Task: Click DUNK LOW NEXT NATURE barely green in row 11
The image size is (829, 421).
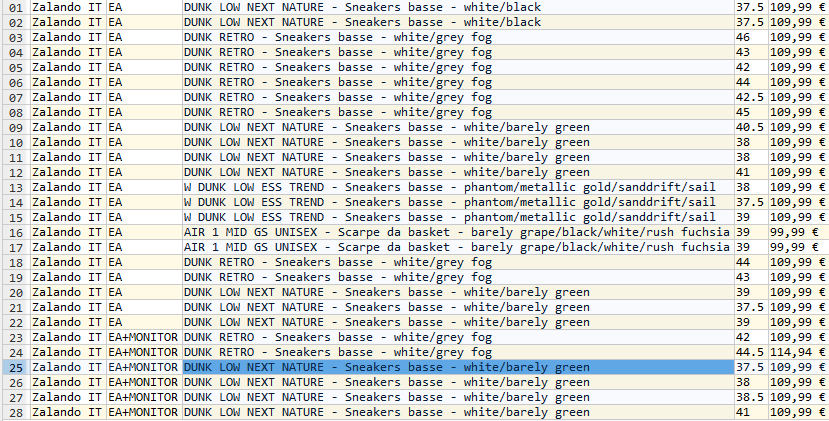Action: 458,157
